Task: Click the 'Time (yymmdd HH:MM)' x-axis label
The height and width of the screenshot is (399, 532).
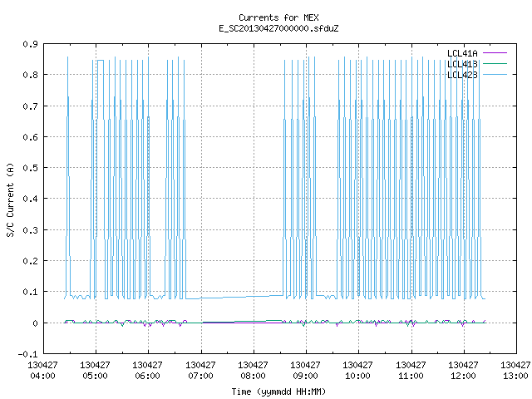Action: [278, 392]
